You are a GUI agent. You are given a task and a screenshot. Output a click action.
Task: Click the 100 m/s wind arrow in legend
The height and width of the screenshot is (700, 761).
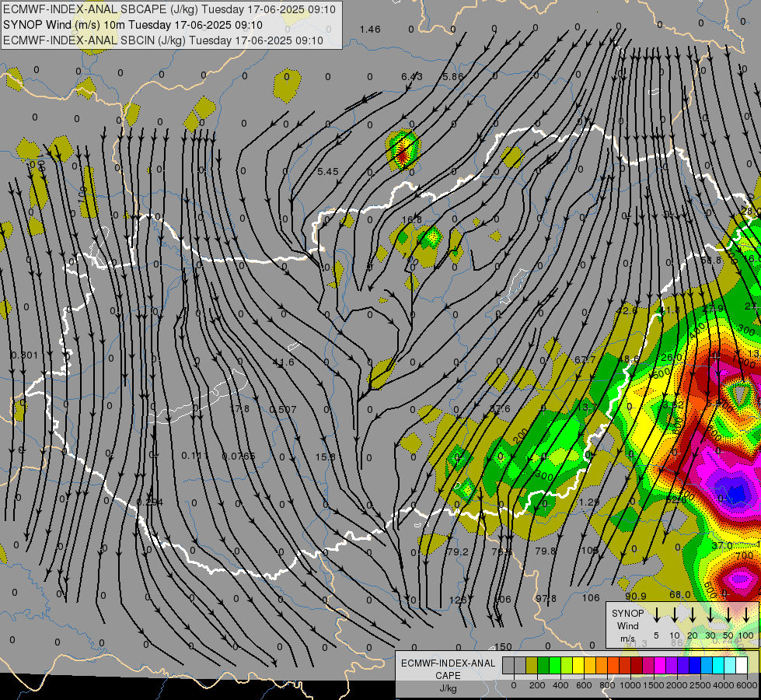pos(746,614)
